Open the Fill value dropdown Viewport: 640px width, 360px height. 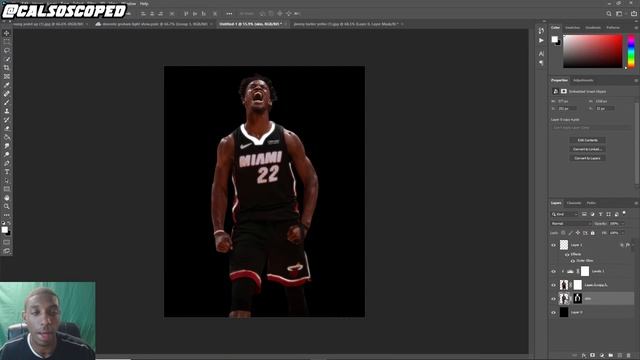point(622,233)
